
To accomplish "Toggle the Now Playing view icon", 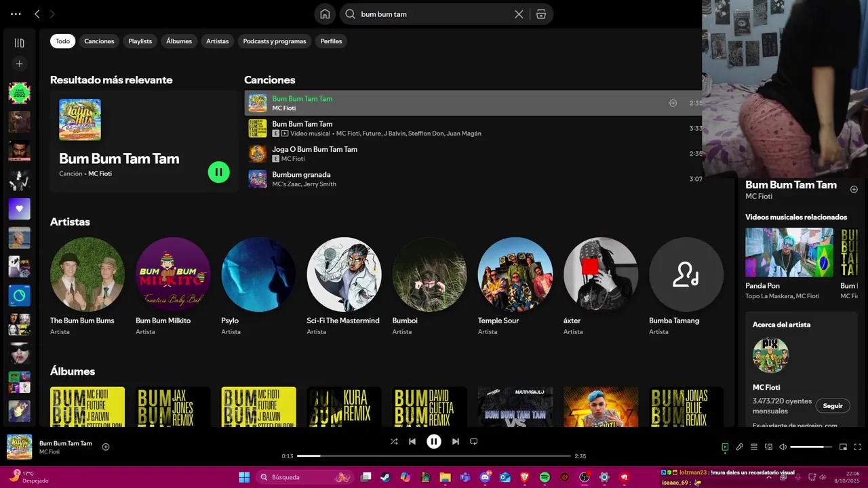I will tap(725, 447).
